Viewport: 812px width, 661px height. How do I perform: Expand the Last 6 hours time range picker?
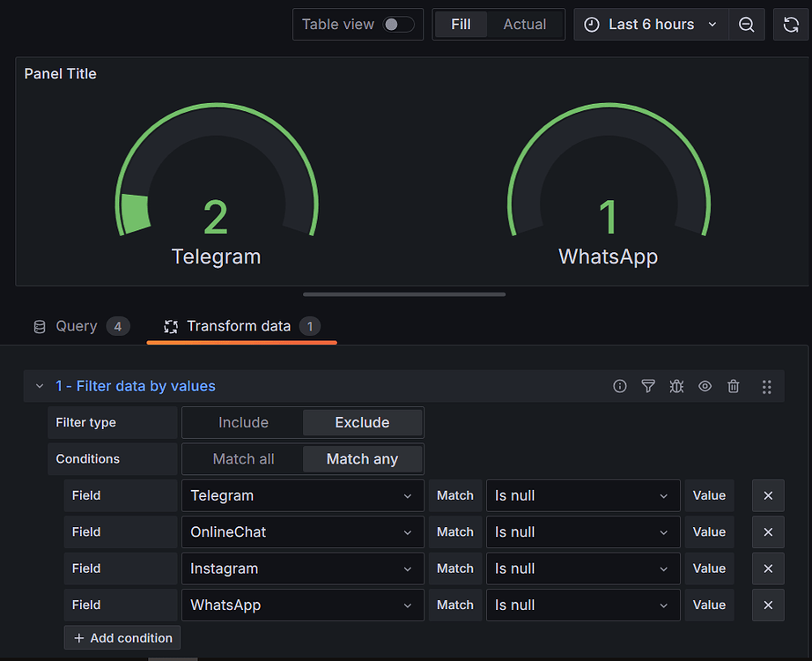(x=650, y=24)
